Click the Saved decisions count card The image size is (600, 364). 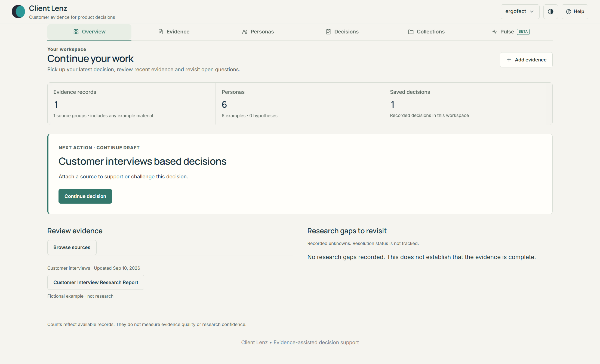tap(468, 104)
